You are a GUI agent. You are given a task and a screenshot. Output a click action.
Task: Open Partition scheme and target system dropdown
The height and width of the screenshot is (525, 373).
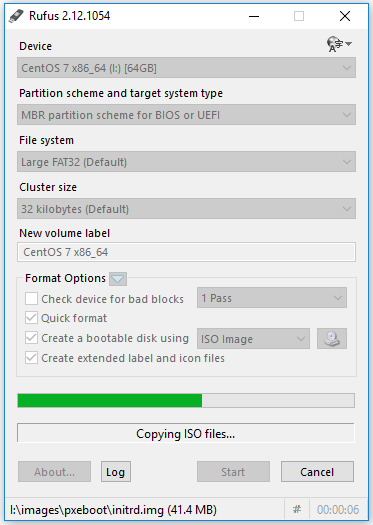[x=186, y=115]
